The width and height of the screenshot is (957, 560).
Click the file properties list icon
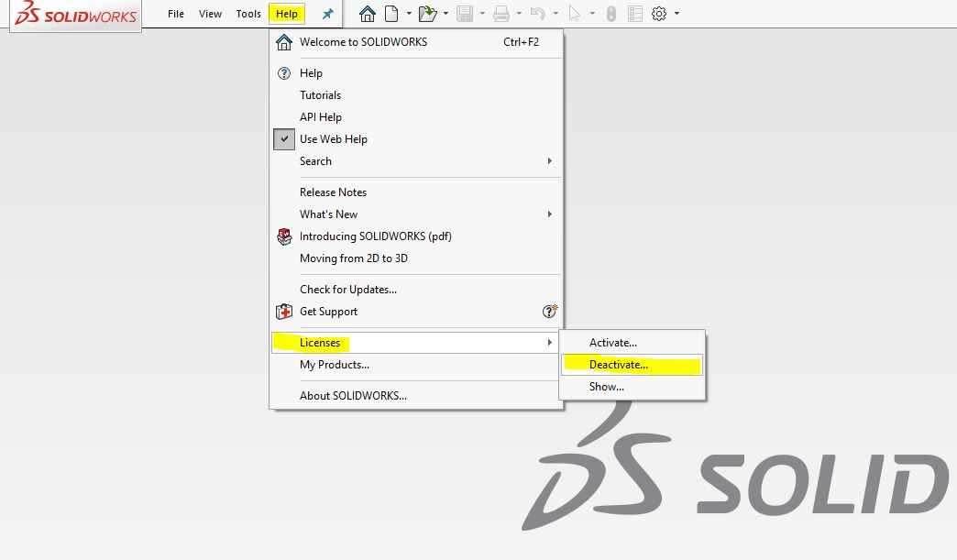(x=635, y=14)
